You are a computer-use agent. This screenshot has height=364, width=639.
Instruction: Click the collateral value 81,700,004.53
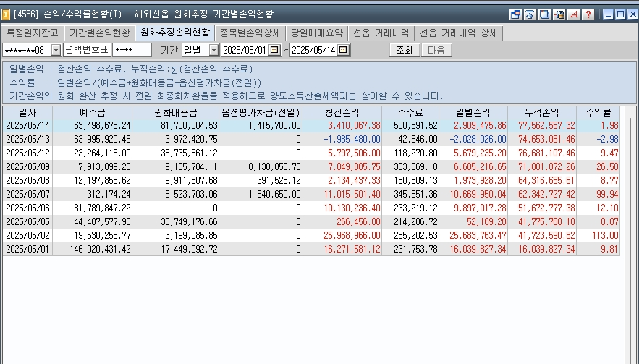point(189,125)
